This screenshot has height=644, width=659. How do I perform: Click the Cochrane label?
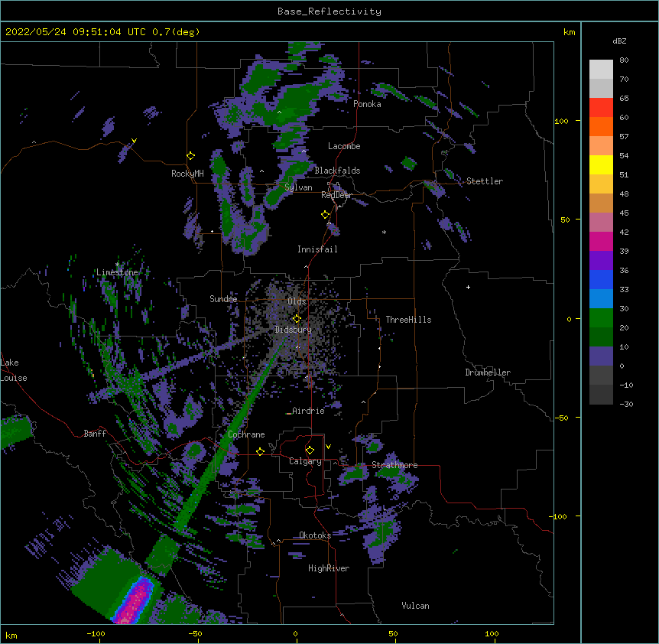pyautogui.click(x=246, y=434)
